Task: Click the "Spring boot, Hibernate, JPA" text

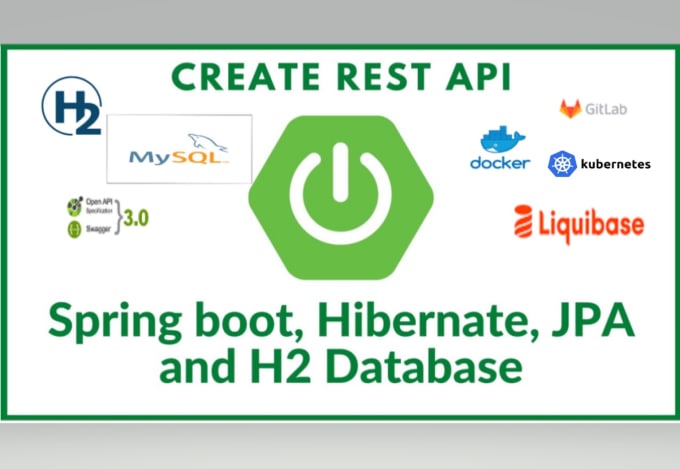Action: (341, 321)
